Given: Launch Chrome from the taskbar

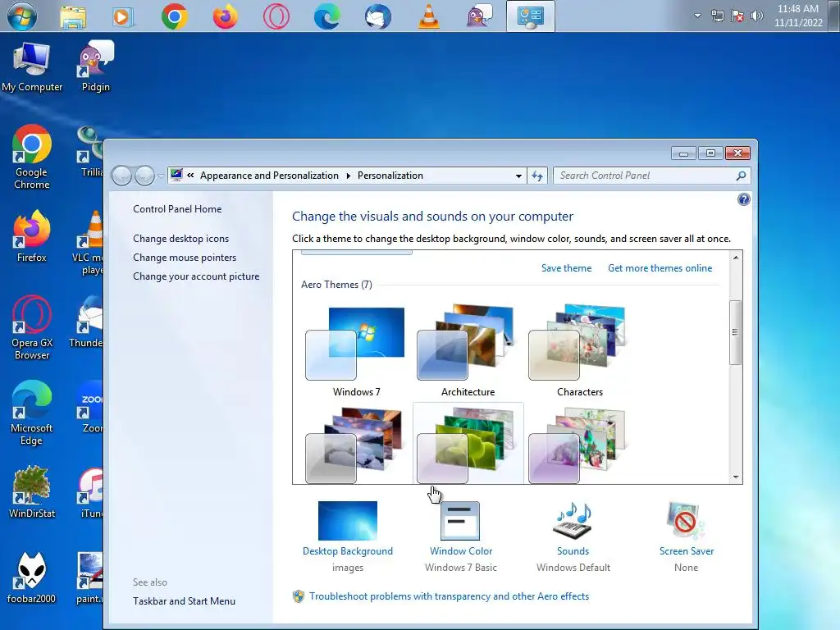Looking at the screenshot, I should [x=174, y=16].
